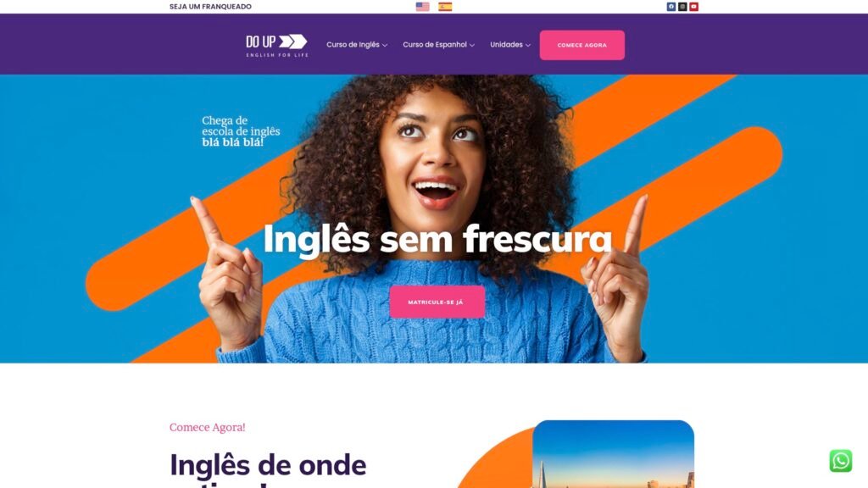This screenshot has width=868, height=488.
Task: Click the COMECE AGORA button
Action: point(581,45)
